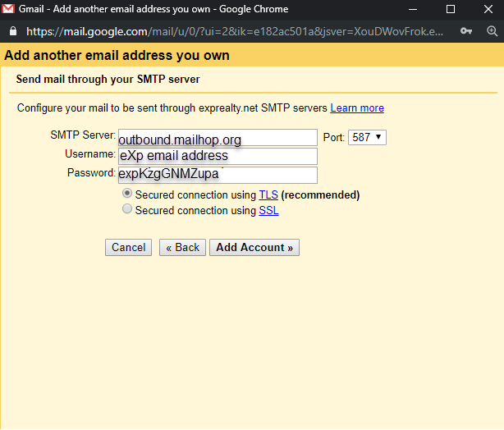Click the SMTP Server input field
Viewport: 504px width, 430px height.
pyautogui.click(x=218, y=138)
